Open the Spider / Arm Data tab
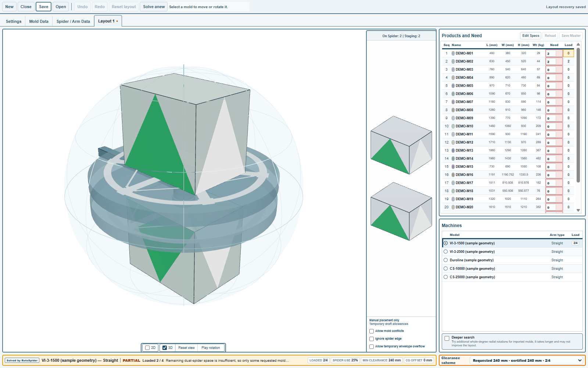 coord(73,21)
